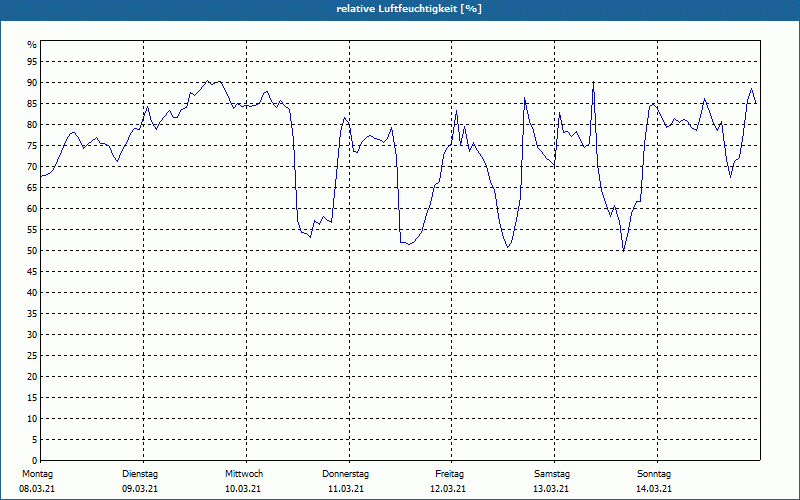Click the date '08.03.21'
This screenshot has height=500, width=800.
(37, 489)
